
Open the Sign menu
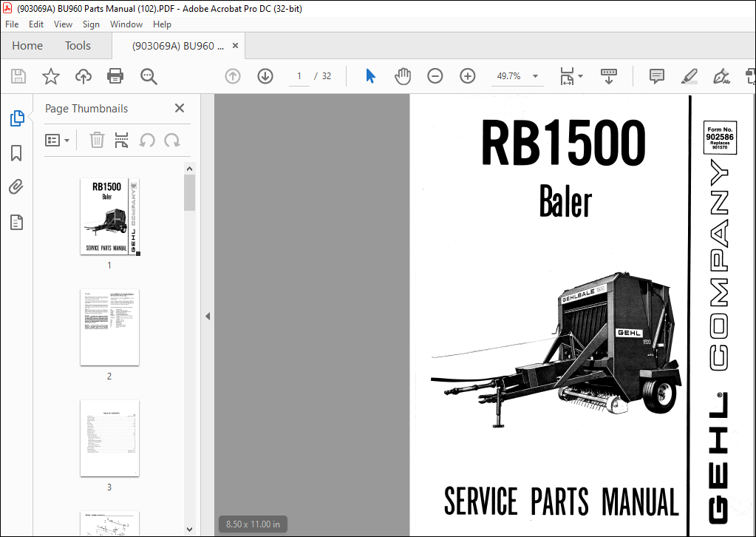[91, 24]
